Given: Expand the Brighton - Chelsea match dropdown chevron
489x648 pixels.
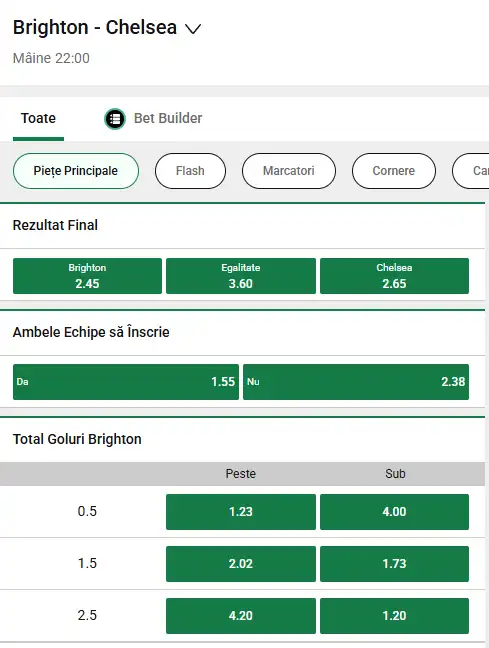Looking at the screenshot, I should (193, 29).
